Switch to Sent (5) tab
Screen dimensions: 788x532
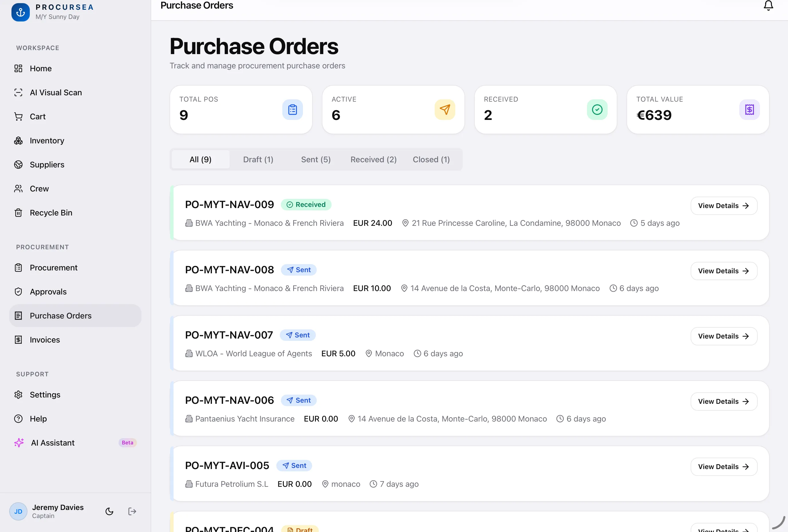[x=316, y=159]
